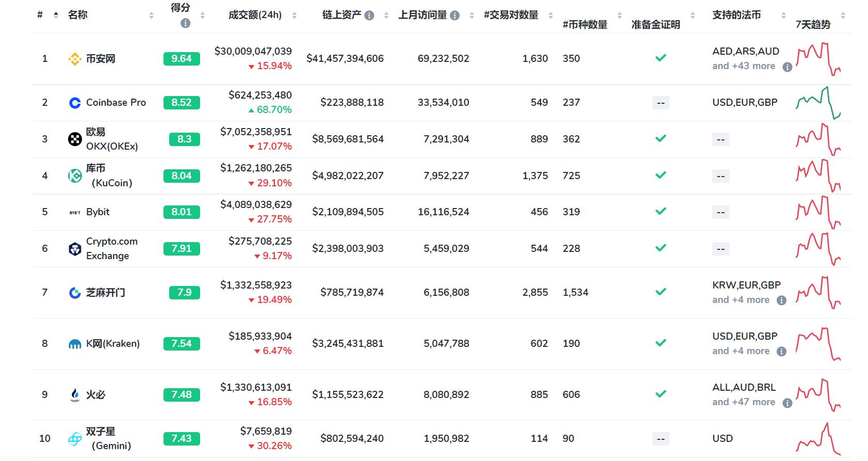Sort by 名称 using its sort arrows
This screenshot has height=461, width=868.
(x=151, y=15)
